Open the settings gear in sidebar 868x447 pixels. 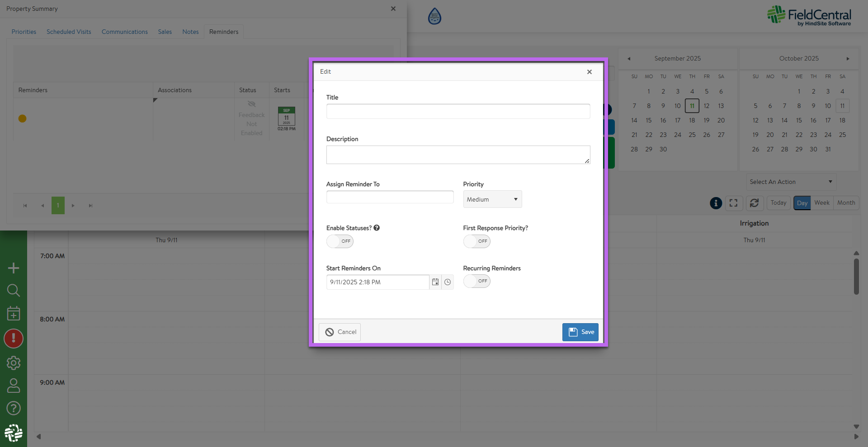coord(14,362)
